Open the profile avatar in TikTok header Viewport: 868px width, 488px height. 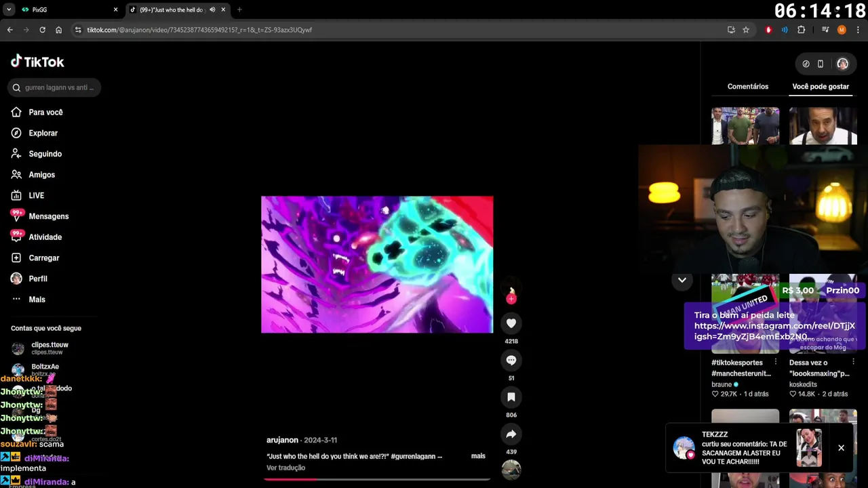coord(842,64)
